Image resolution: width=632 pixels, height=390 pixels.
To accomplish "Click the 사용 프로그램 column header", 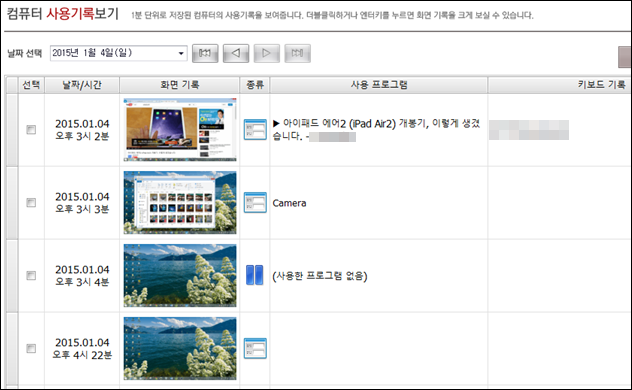I will pyautogui.click(x=379, y=85).
